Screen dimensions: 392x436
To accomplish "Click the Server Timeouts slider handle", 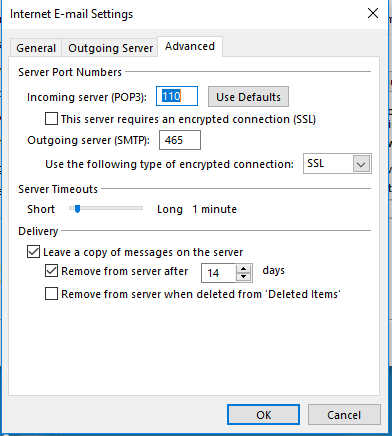I will click(x=77, y=209).
